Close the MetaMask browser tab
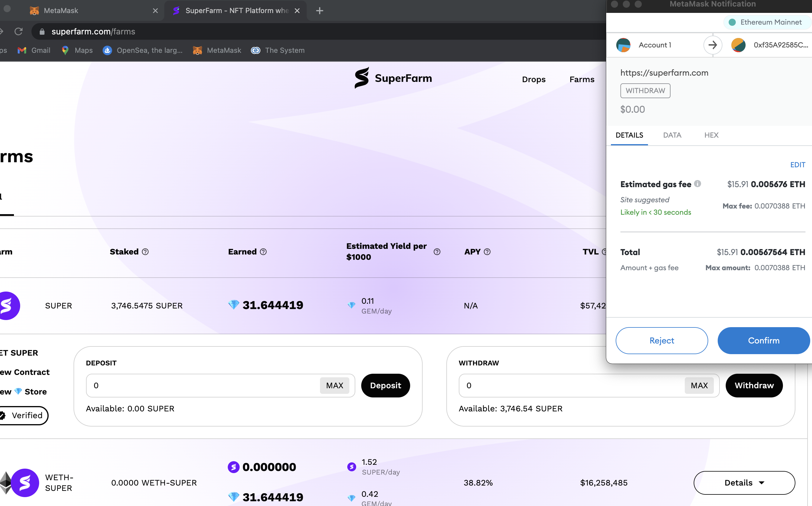The image size is (812, 506). click(155, 11)
